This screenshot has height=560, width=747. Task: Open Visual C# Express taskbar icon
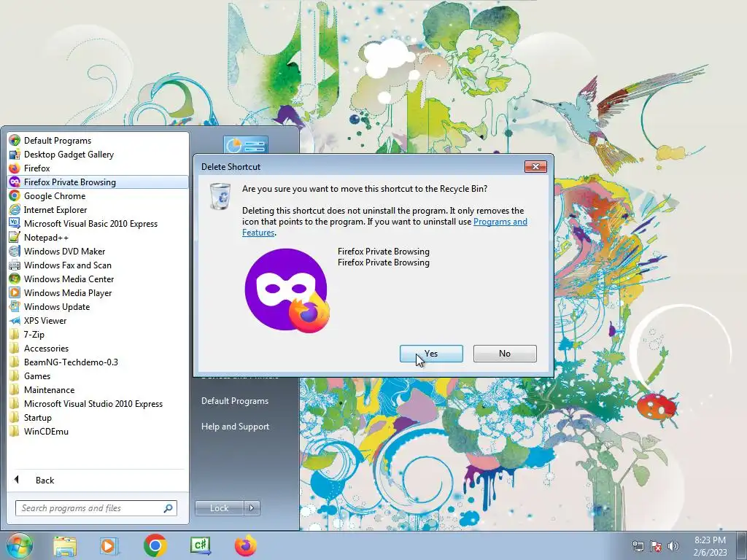pos(201,545)
